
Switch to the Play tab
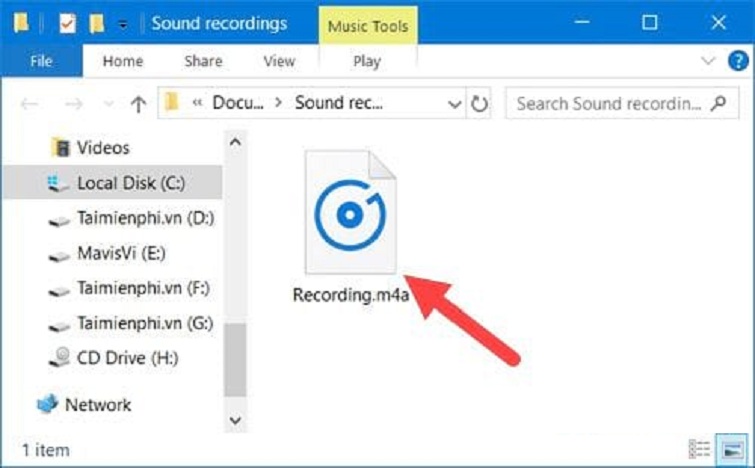tap(367, 61)
